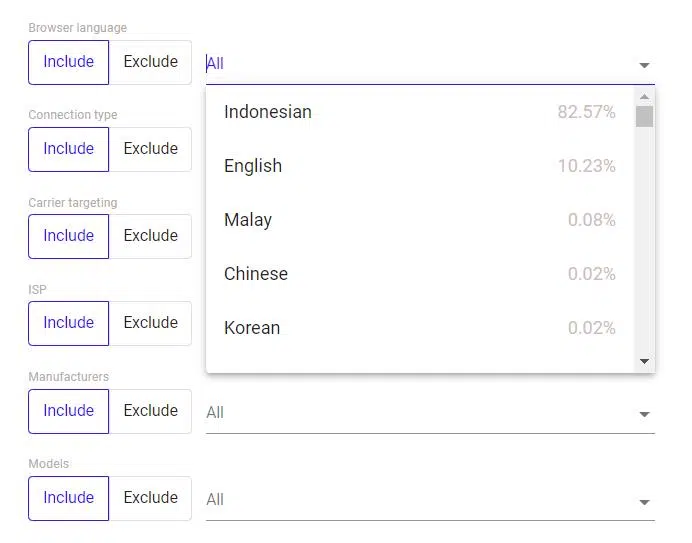Pick English from the language list
Screen dimensions: 692x543
point(420,166)
